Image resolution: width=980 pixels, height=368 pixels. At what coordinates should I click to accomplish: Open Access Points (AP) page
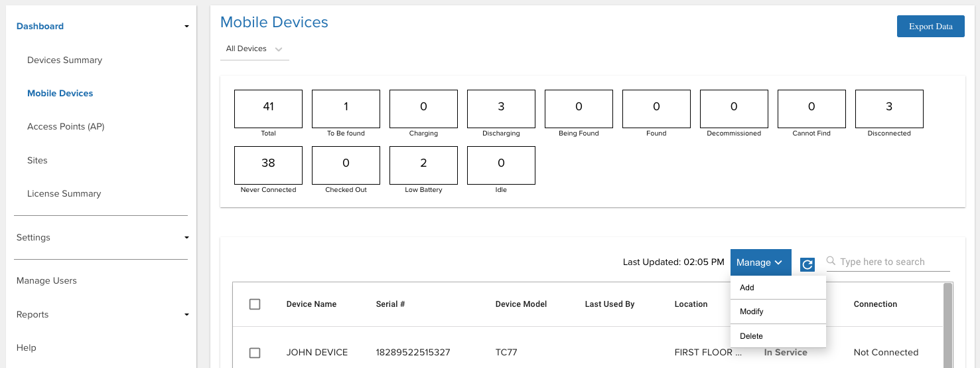coord(66,127)
